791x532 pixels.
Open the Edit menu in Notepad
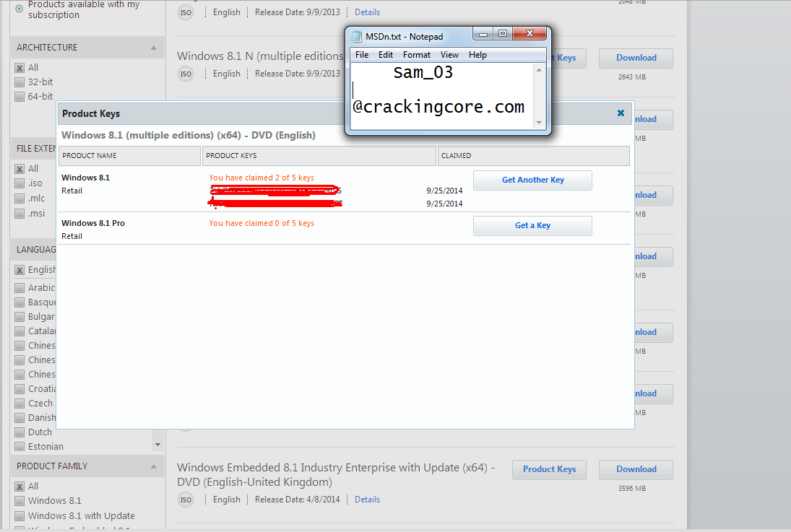click(386, 54)
